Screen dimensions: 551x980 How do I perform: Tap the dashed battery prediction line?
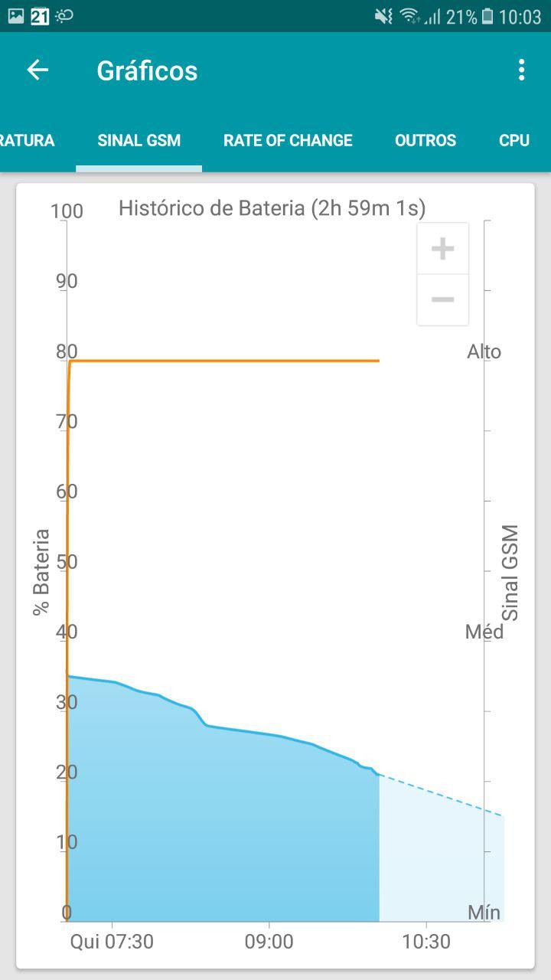click(x=444, y=796)
